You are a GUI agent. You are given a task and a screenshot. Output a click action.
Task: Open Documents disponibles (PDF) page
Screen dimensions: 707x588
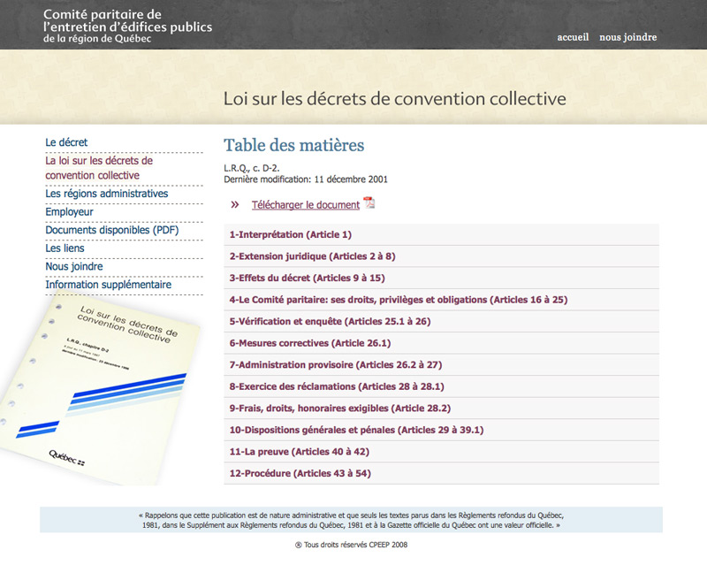[x=111, y=230]
